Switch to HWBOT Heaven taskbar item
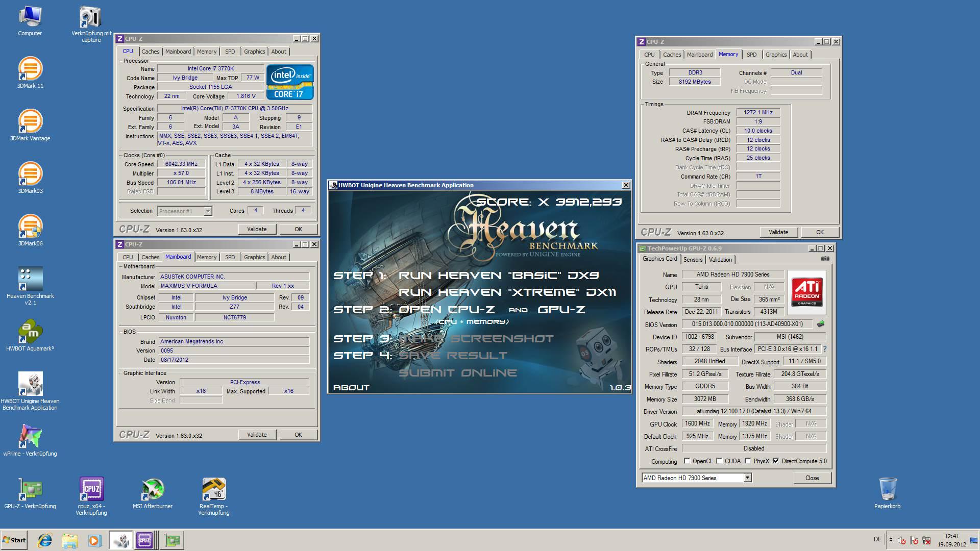This screenshot has height=551, width=980. point(121,540)
